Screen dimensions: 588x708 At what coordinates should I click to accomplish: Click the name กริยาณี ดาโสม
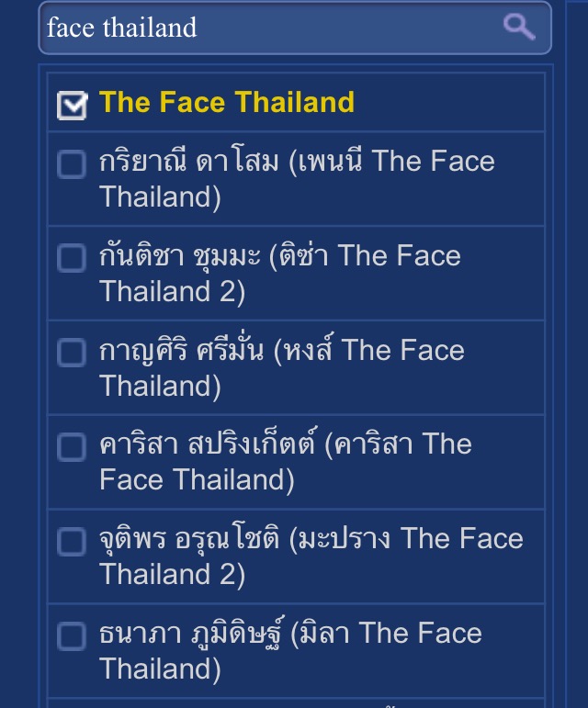188,163
